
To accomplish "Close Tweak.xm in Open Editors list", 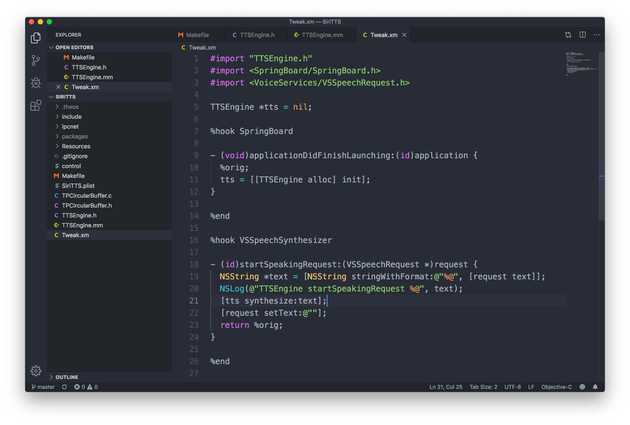I will tap(58, 87).
